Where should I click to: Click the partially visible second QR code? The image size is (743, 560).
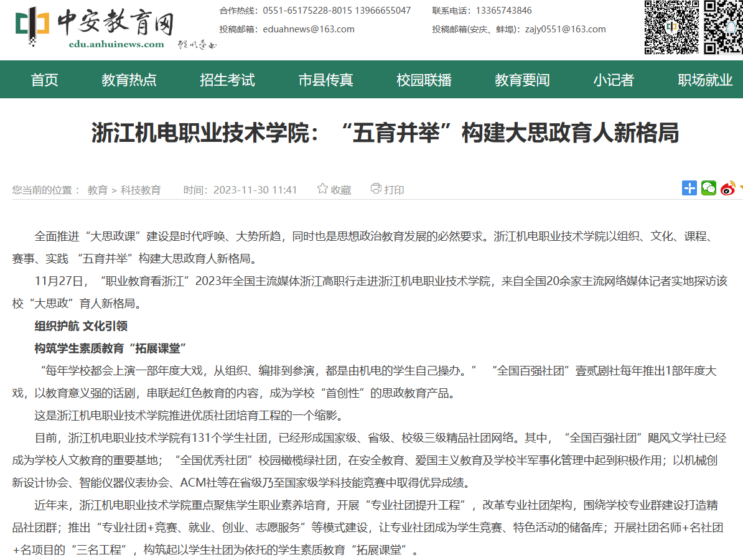[724, 28]
